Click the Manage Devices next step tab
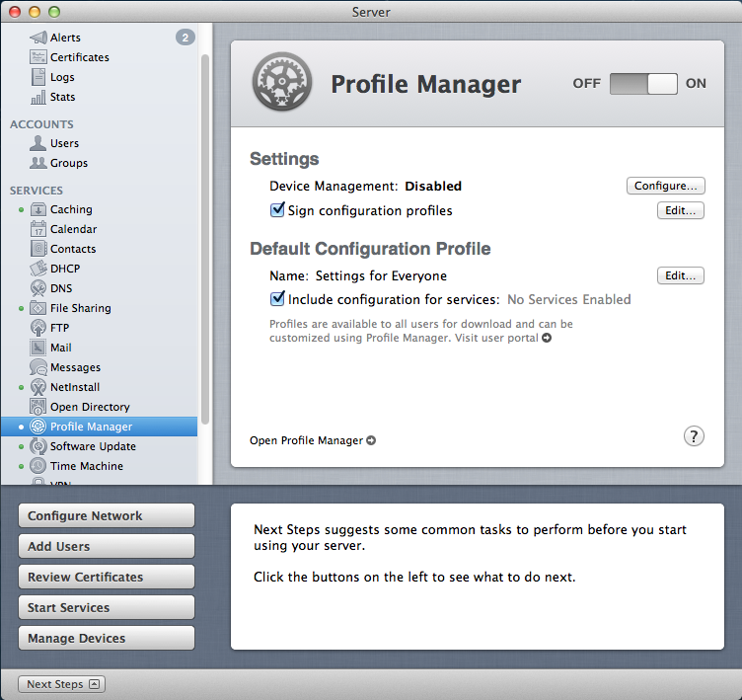This screenshot has width=742, height=700. point(106,638)
